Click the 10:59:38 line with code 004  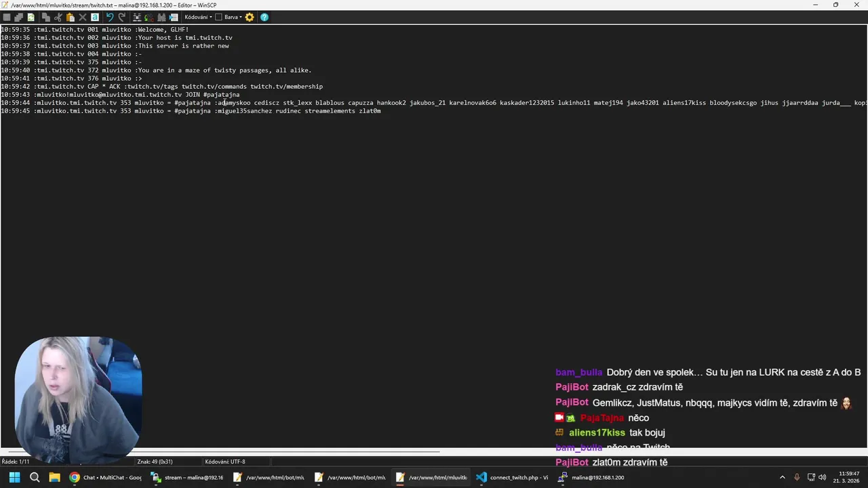[71, 54]
